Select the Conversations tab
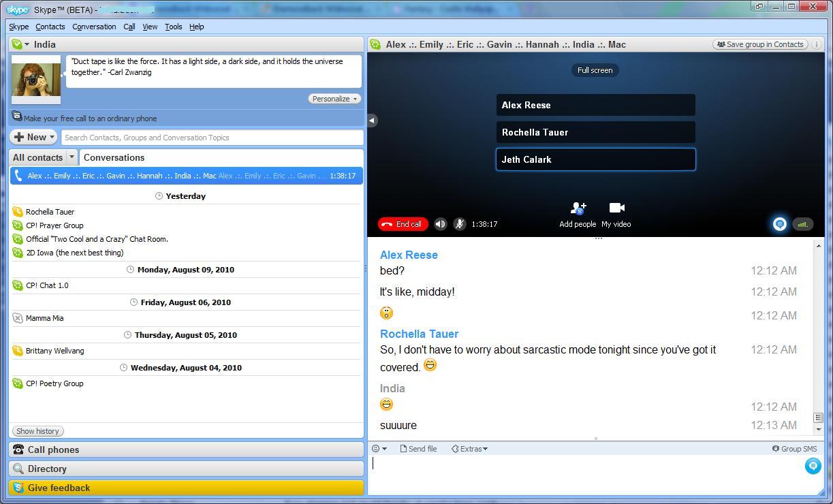This screenshot has height=504, width=833. click(114, 157)
